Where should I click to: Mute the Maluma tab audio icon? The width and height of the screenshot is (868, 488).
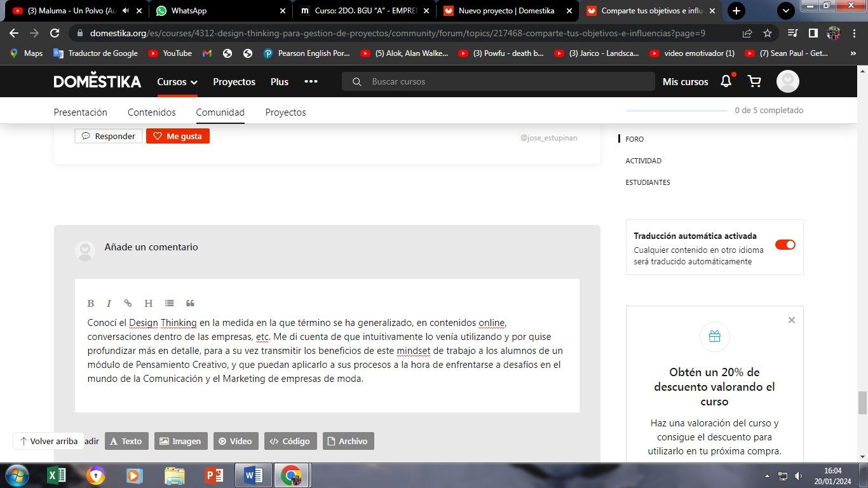click(x=125, y=11)
